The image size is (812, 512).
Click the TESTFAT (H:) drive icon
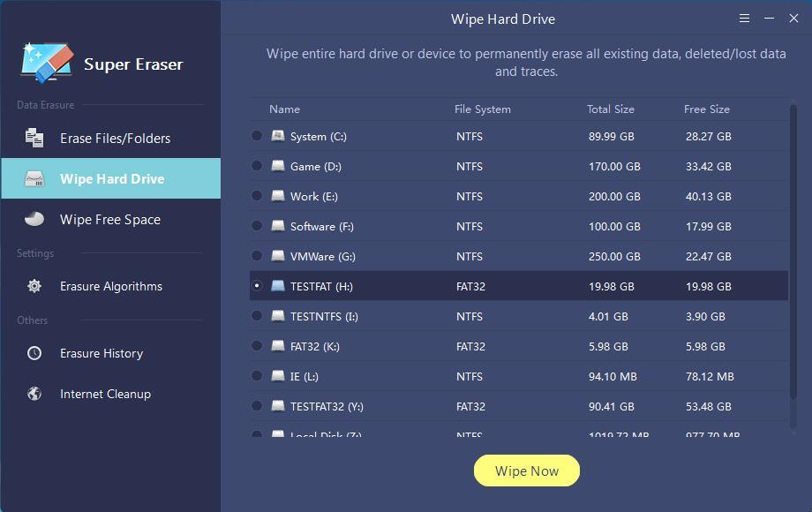[278, 286]
